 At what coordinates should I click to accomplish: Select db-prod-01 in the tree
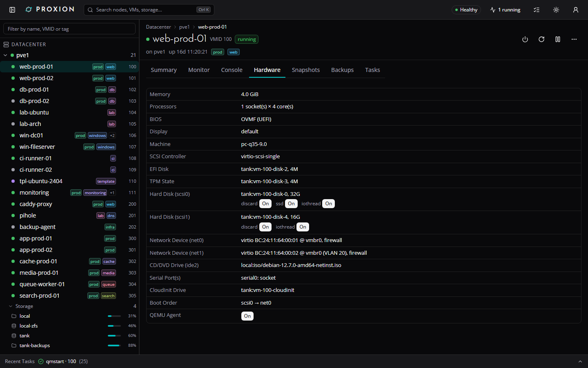[x=69, y=90]
